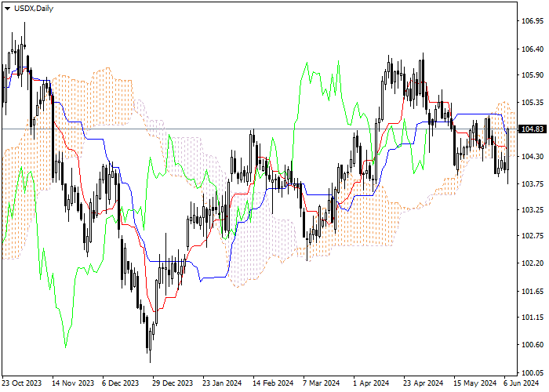The width and height of the screenshot is (549, 392).
Task: Open the USDX,Daily chart dropdown arrow
Action: (7, 9)
